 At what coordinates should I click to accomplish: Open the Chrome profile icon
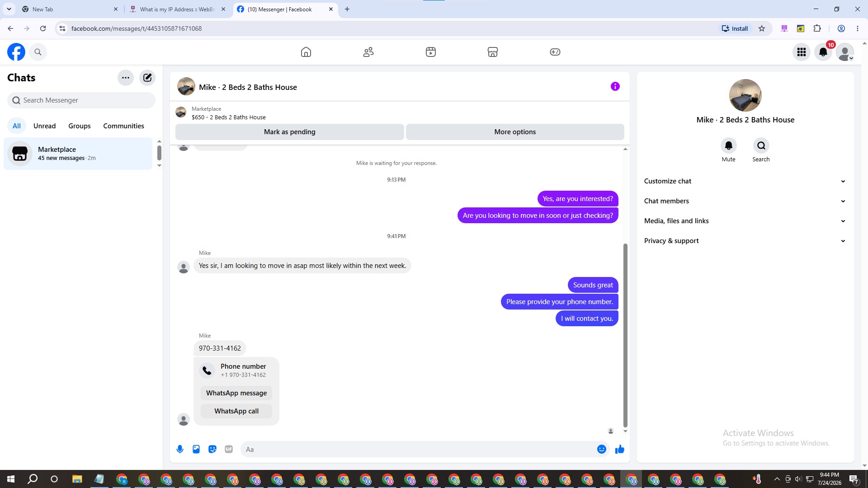point(841,28)
